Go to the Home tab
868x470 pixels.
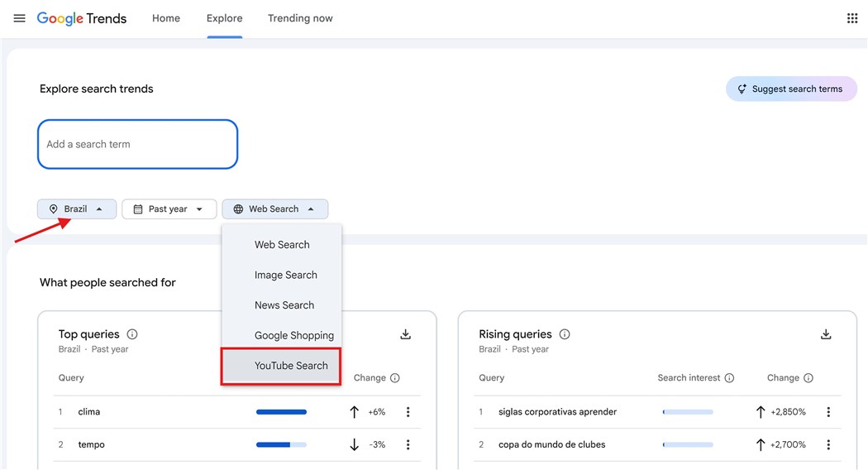(166, 18)
